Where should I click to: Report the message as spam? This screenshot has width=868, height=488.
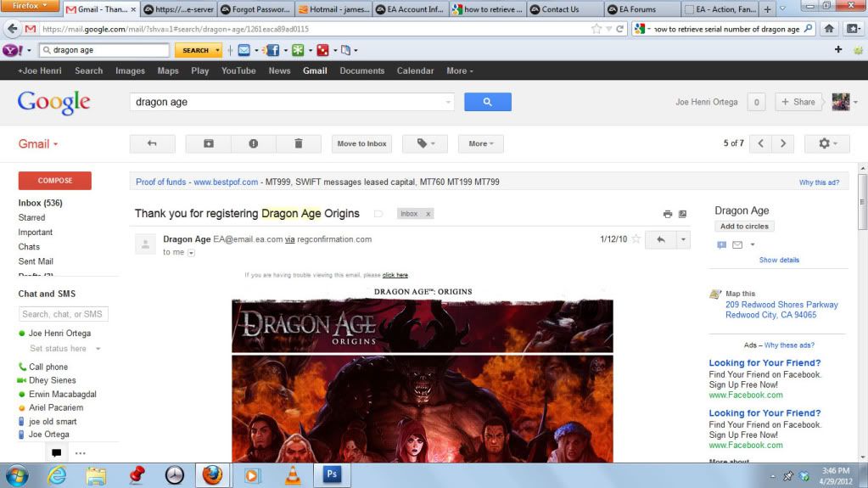coord(253,143)
